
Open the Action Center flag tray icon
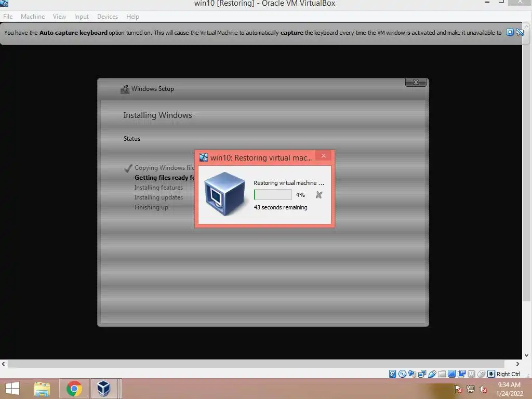458,389
